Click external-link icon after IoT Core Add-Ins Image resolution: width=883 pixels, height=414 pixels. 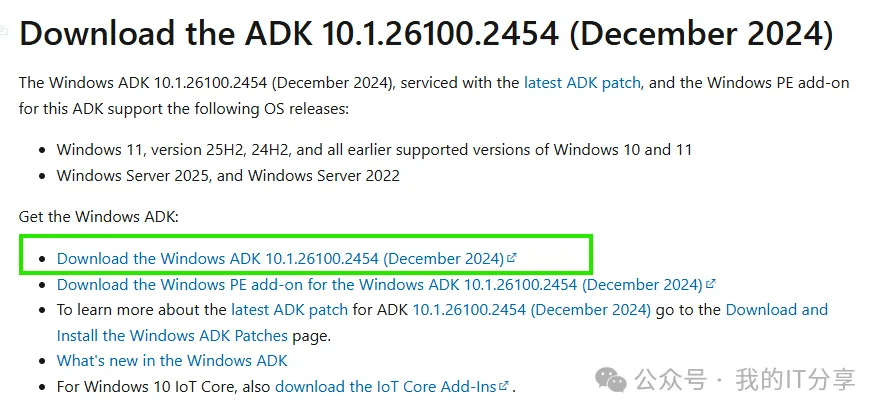[x=504, y=385]
